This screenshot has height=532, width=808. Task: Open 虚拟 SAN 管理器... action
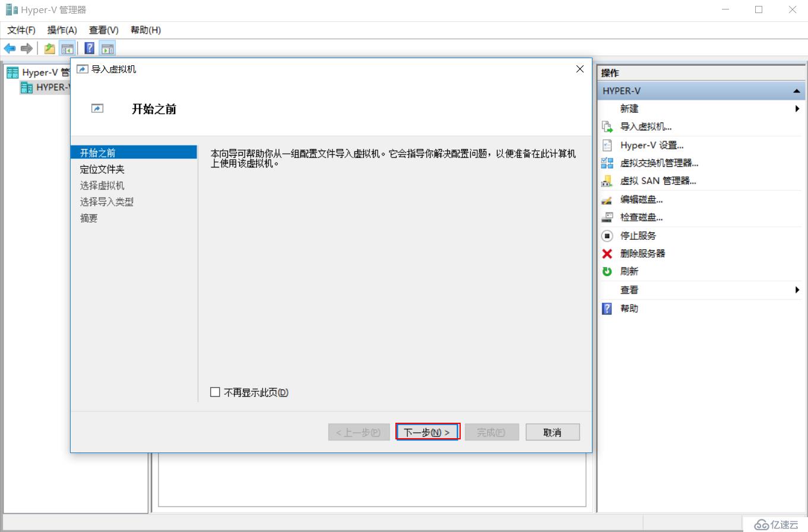[658, 181]
